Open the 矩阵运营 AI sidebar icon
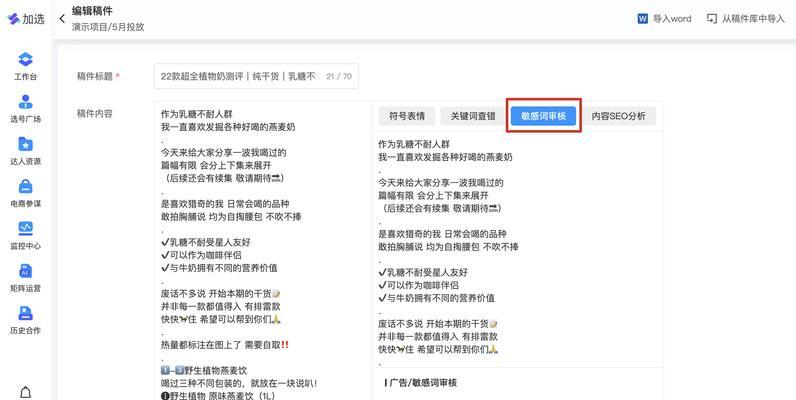This screenshot has height=400, width=796. pyautogui.click(x=25, y=271)
